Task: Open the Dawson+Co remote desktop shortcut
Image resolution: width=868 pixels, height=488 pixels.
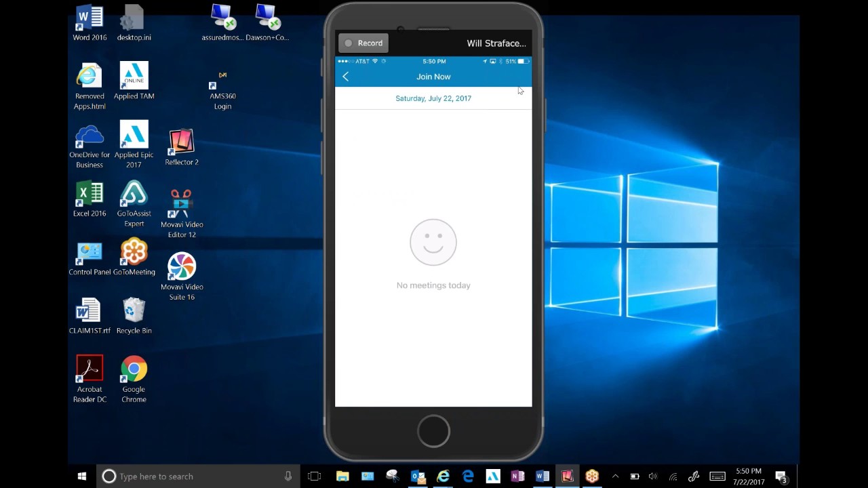Action: (x=267, y=23)
